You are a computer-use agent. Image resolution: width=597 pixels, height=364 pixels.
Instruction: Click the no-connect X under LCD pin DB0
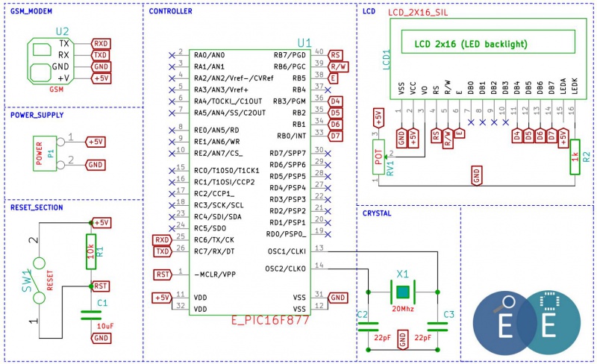click(471, 122)
